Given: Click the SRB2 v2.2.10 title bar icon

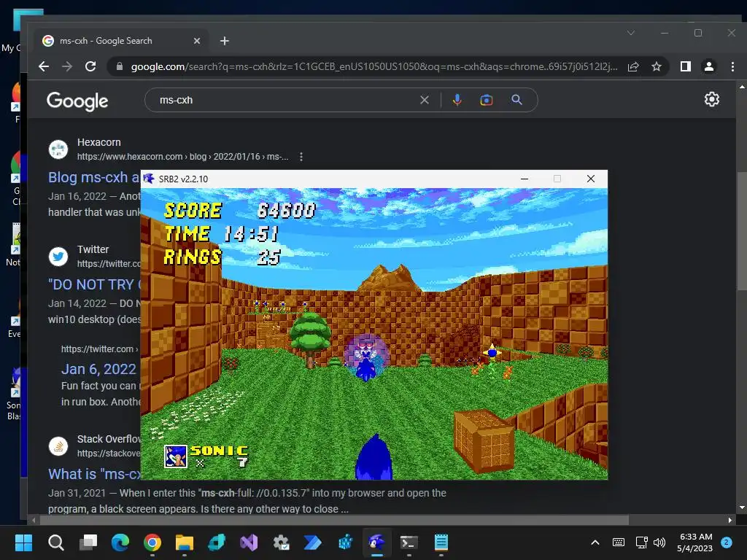Looking at the screenshot, I should [149, 179].
